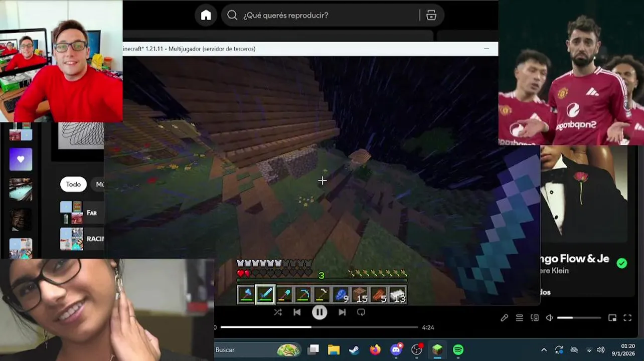The width and height of the screenshot is (644, 361).
Task: Open the collage playlist above Liked Songs
Action: pos(21,131)
